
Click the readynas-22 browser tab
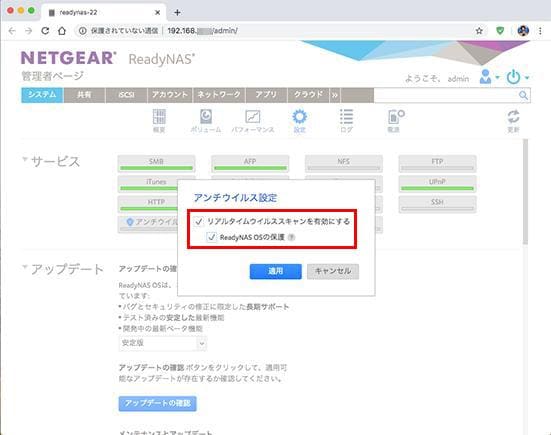104,13
